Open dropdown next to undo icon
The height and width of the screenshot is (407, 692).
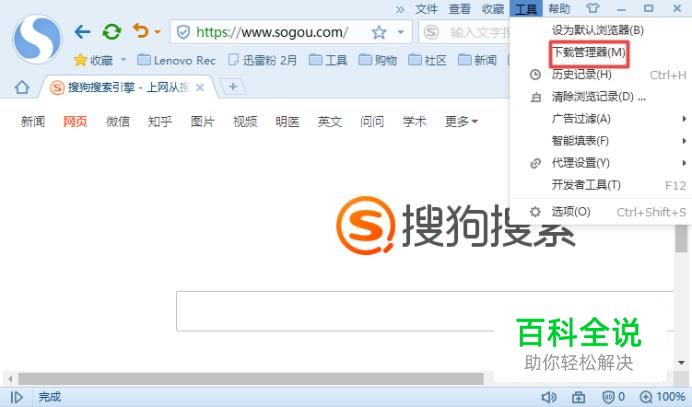[x=158, y=32]
